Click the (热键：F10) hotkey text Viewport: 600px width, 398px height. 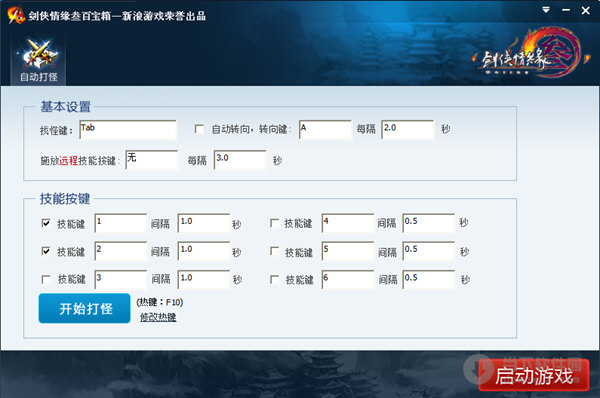[160, 302]
